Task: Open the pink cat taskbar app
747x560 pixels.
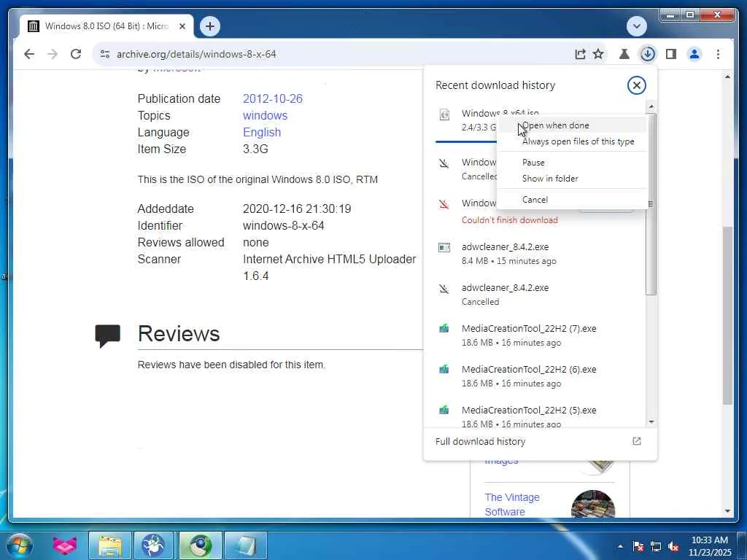Action: click(x=65, y=545)
